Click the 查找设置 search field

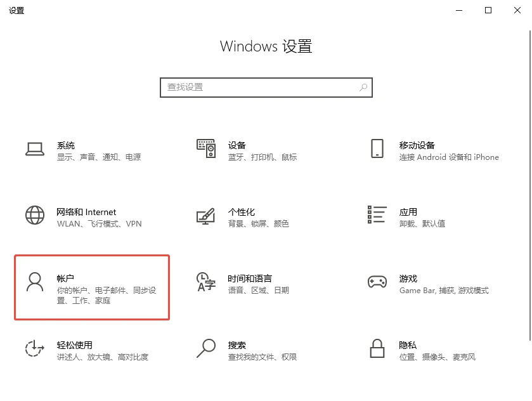266,88
